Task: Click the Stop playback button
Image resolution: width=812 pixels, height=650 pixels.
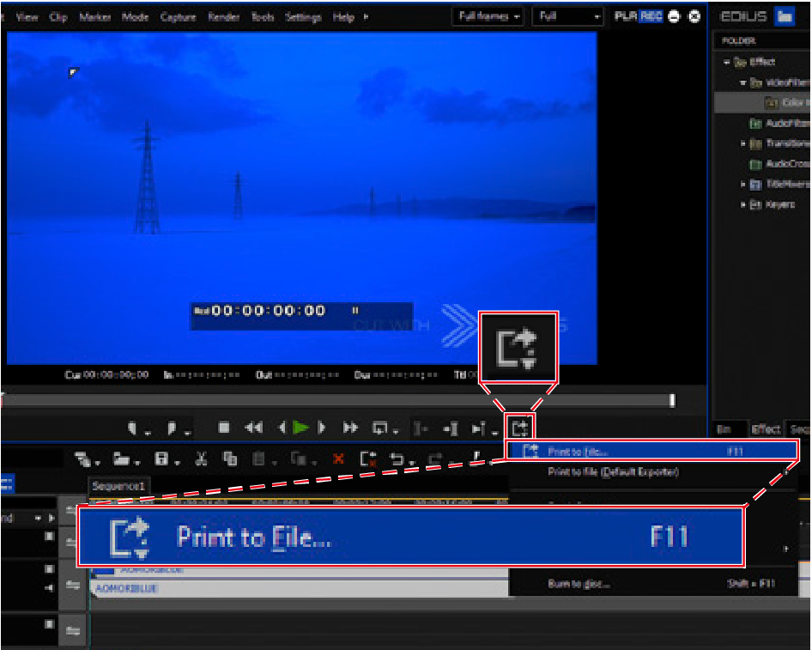Action: pyautogui.click(x=224, y=427)
